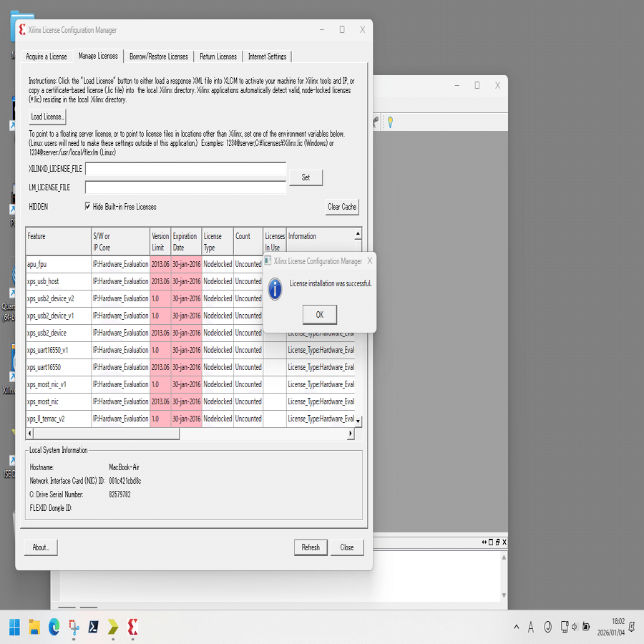Click the horizontal scrollbar left arrow
Image resolution: width=644 pixels, height=644 pixels.
point(29,434)
